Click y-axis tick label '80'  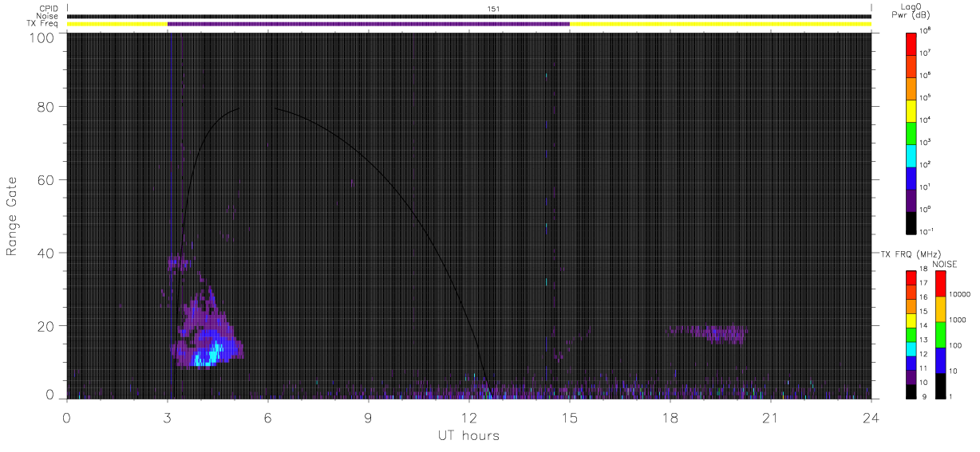tap(45, 107)
